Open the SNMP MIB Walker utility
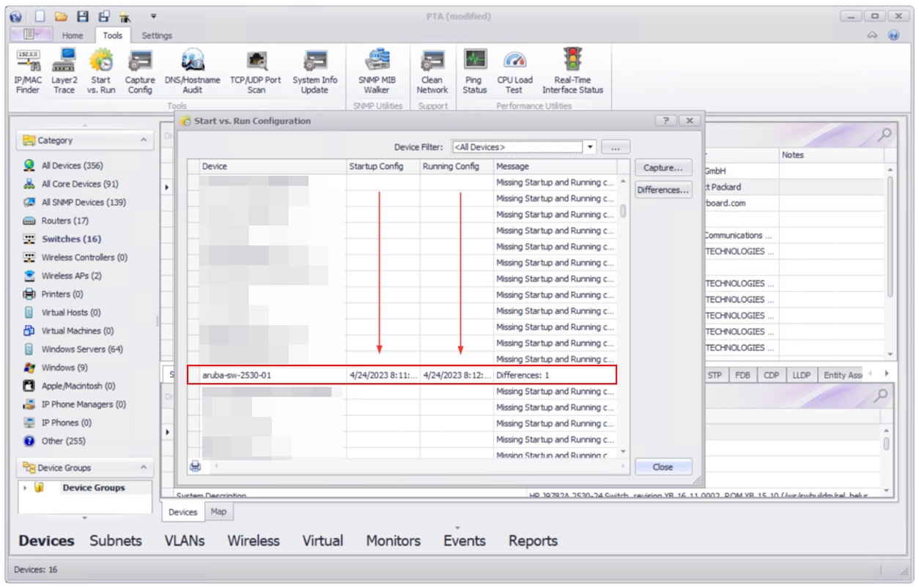 point(377,70)
